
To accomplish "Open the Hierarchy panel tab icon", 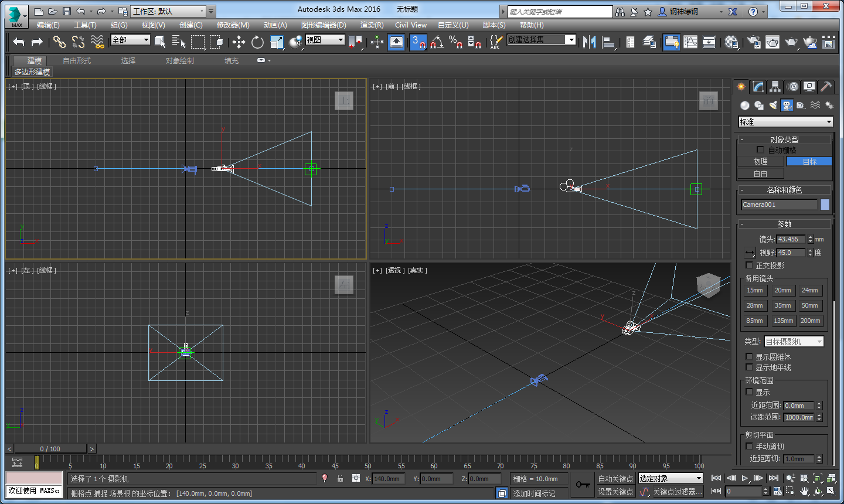I will 775,87.
